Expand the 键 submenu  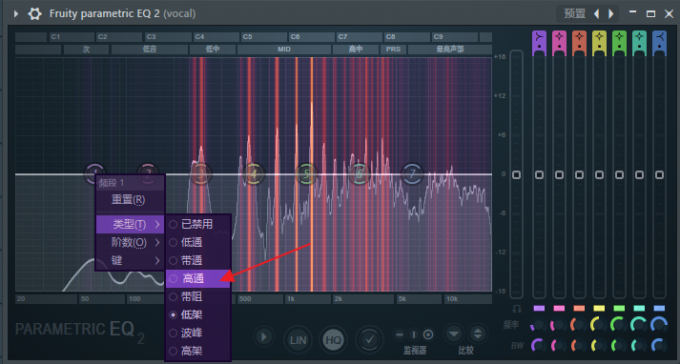(130, 260)
